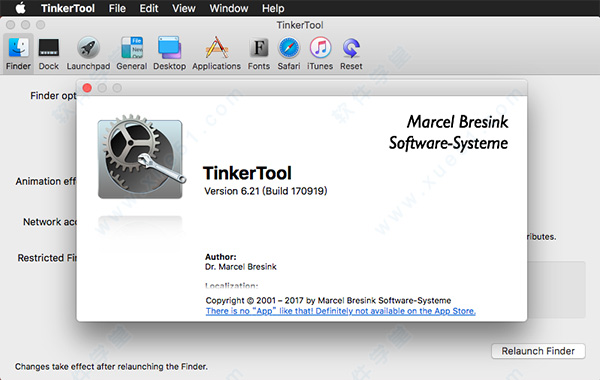Open the Fonts settings pane
The width and height of the screenshot is (600, 380).
coord(259,54)
